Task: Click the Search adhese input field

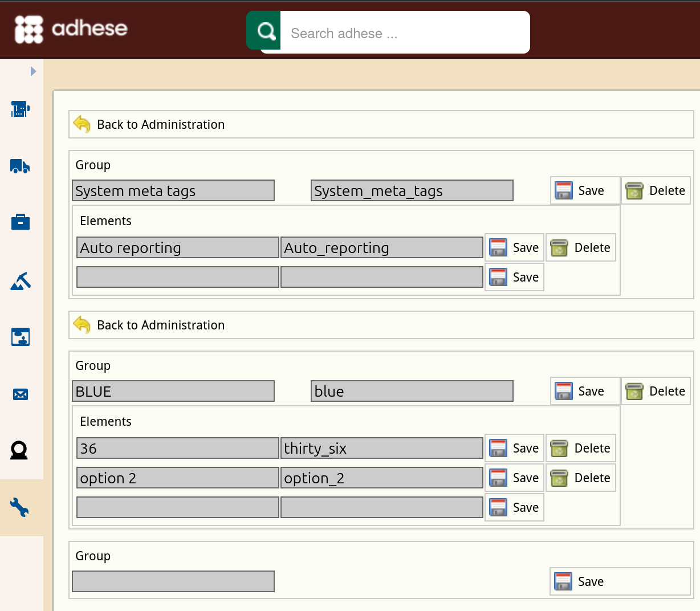Action: click(x=405, y=34)
